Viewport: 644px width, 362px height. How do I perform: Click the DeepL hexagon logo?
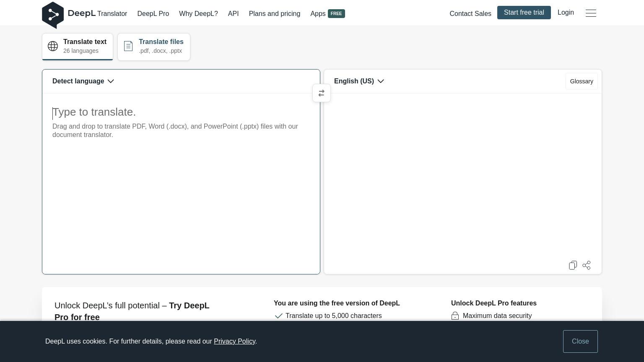pyautogui.click(x=53, y=15)
